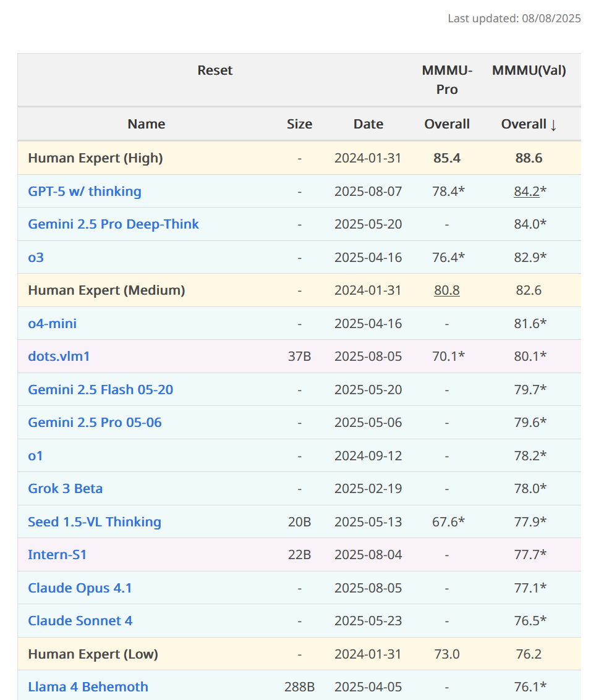The height and width of the screenshot is (700, 591).
Task: Click the 76.4* score in o3 row
Action: [448, 258]
